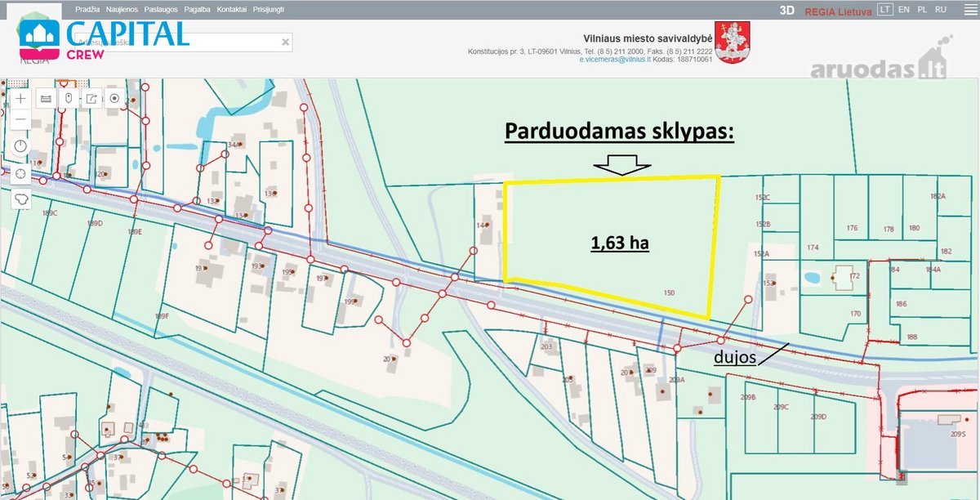Switch to the 3D map view
Screen dimensions: 980x500
coord(787,10)
